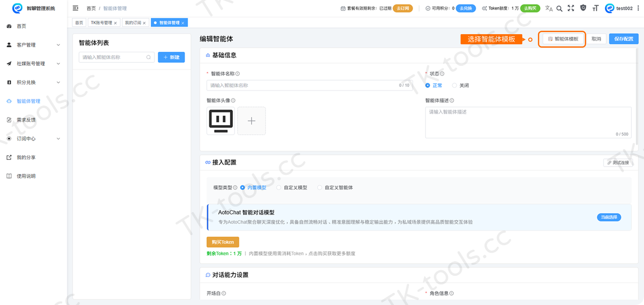Close the 我的订阅 tab
This screenshot has height=305, width=644.
point(144,23)
